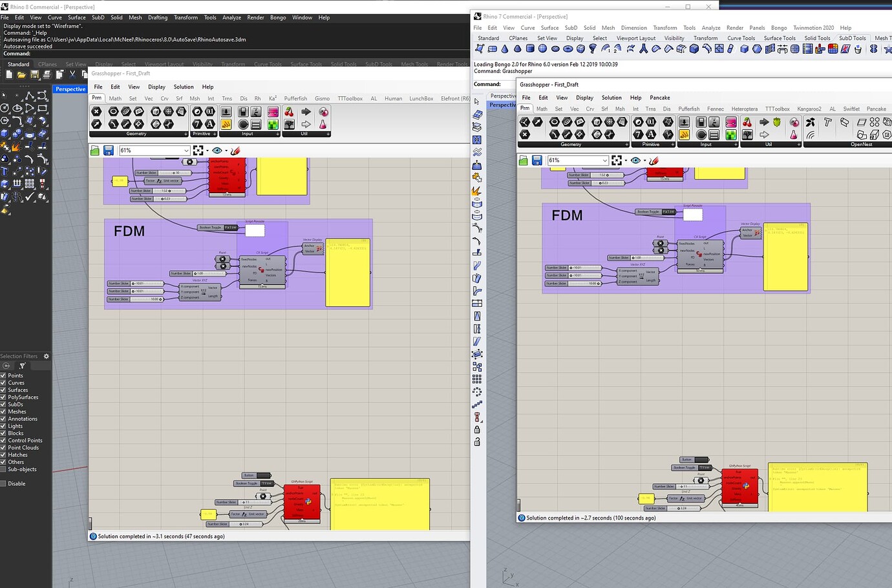Enable the Disable checkbox in Selection Filters
This screenshot has width=892, height=588.
click(4, 483)
